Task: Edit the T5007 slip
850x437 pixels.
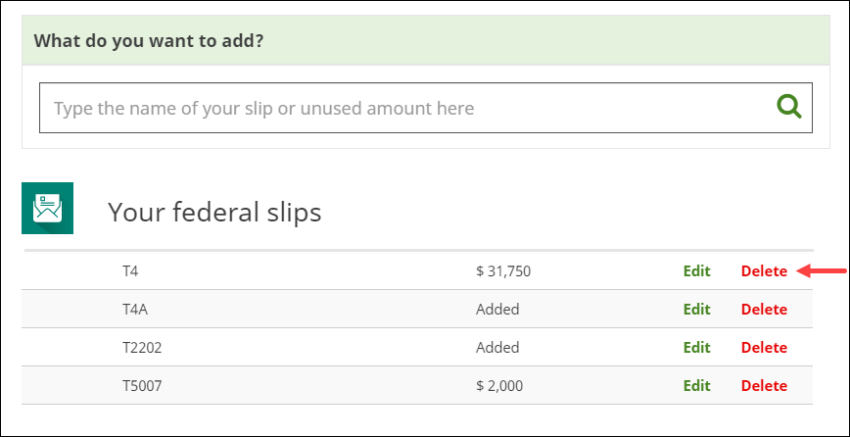Action: (x=696, y=385)
